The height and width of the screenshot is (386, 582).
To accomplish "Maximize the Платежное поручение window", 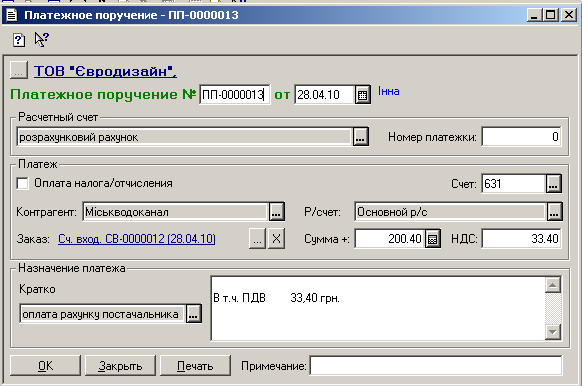I will click(551, 15).
